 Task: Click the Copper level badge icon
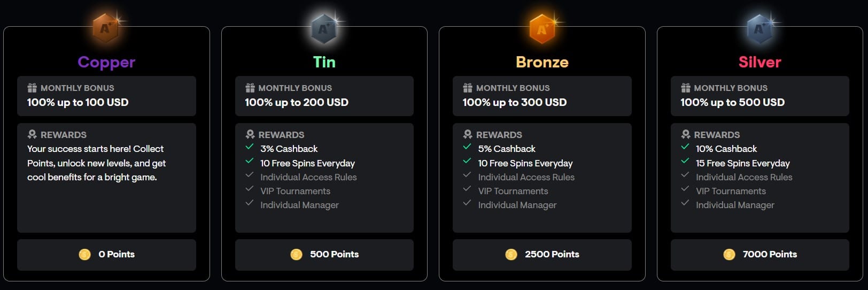click(106, 28)
